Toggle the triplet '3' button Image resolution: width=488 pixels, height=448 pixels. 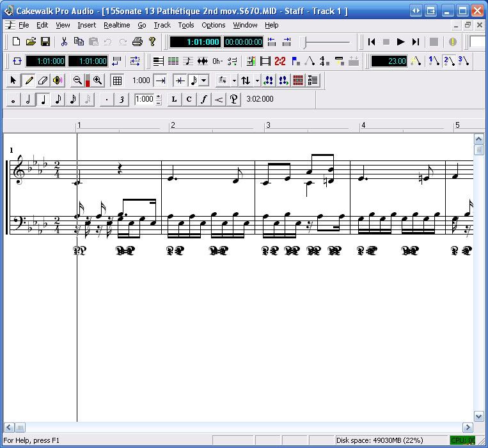[x=121, y=100]
